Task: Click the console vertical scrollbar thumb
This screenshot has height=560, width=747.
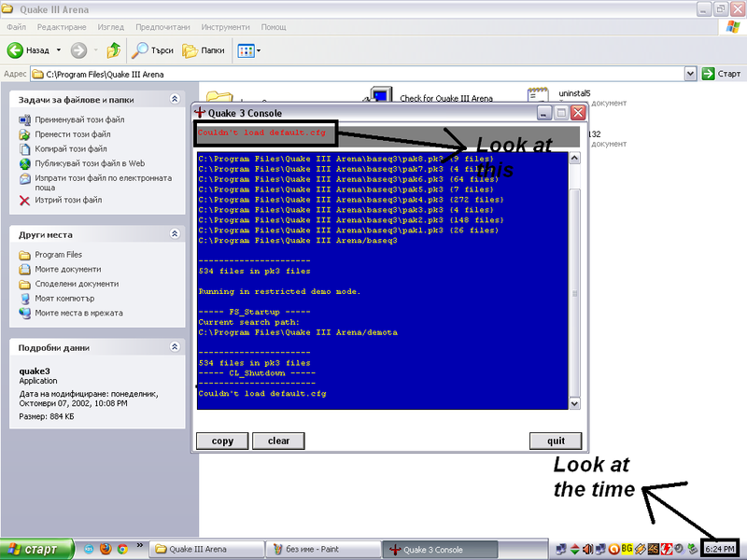Action: coord(574,293)
